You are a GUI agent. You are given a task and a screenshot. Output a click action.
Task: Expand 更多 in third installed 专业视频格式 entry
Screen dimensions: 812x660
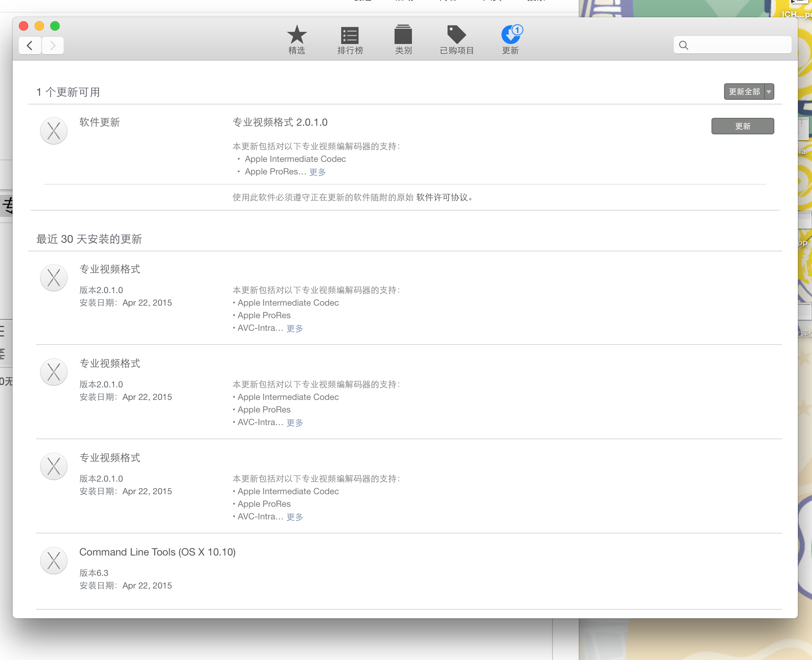294,517
